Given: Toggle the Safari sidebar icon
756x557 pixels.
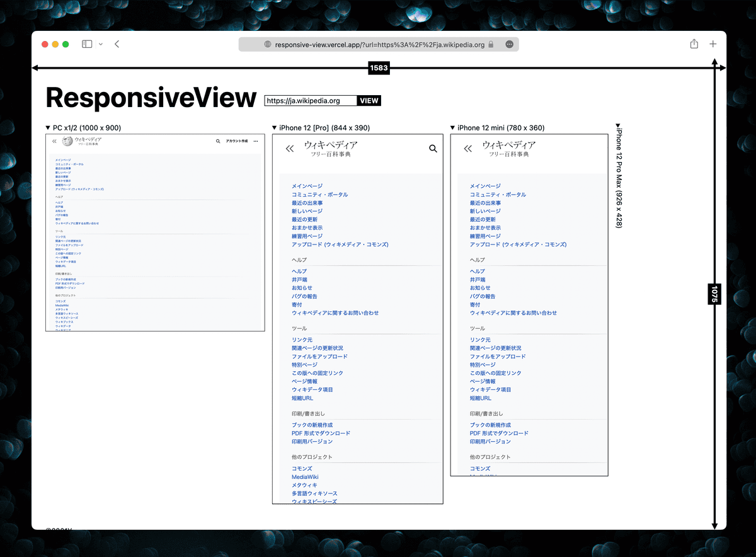Looking at the screenshot, I should coord(86,43).
